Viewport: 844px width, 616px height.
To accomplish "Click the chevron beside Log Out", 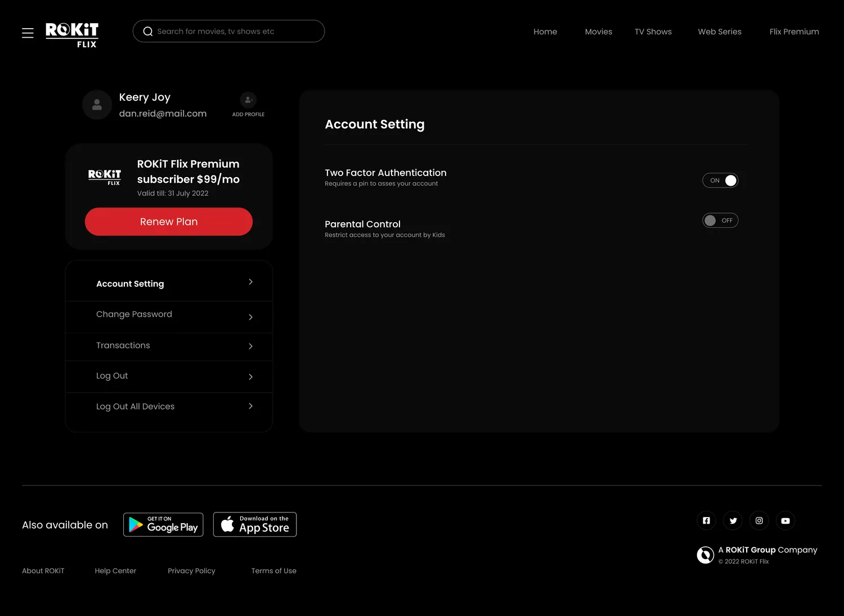I will click(x=251, y=377).
